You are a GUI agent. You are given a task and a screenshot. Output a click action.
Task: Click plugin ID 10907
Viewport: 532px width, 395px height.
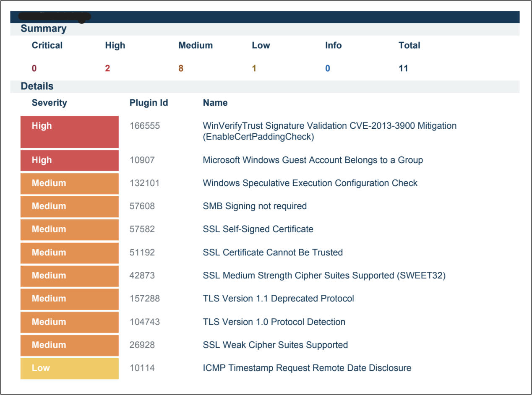[x=142, y=160]
